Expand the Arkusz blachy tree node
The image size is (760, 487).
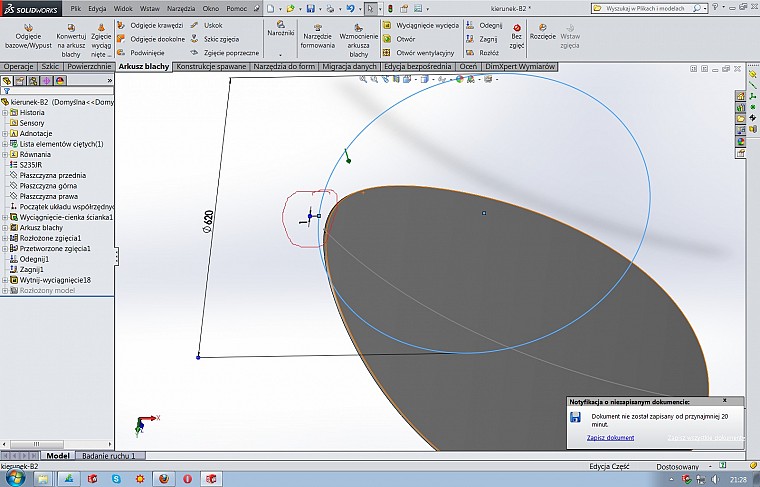(x=5, y=228)
